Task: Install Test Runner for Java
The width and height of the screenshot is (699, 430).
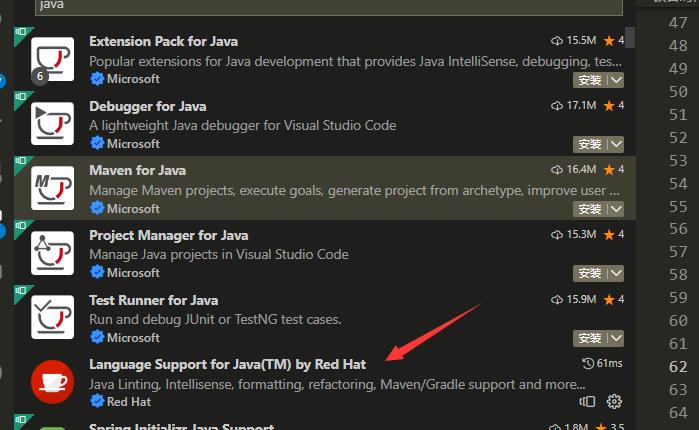Action: click(x=590, y=338)
